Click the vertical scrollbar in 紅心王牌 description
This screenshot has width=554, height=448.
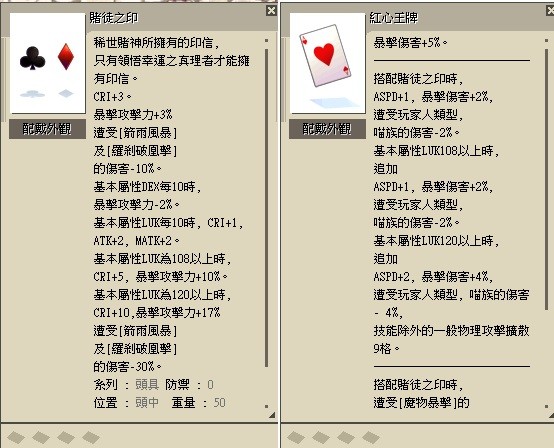tap(546, 179)
